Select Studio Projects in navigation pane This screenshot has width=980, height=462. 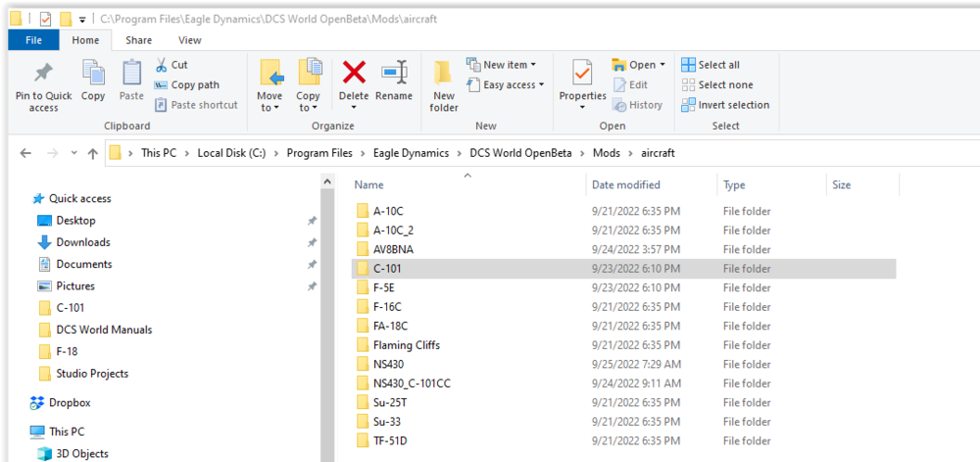point(92,374)
